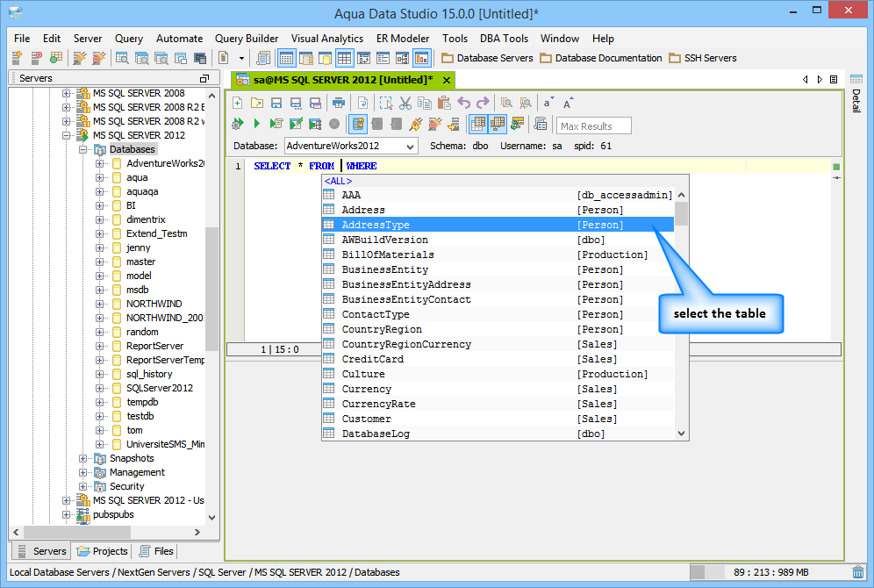Screen dimensions: 874x588
Task: Click the Execute Script icon with scroll
Action: (276, 124)
